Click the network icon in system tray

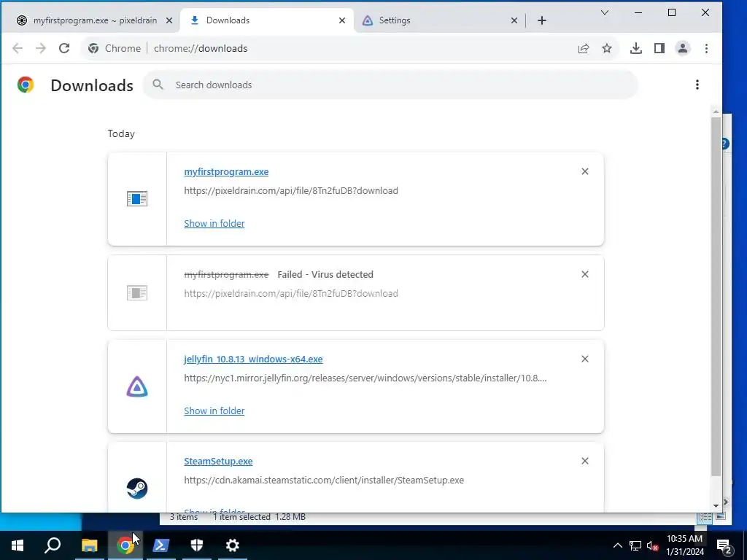pos(635,545)
